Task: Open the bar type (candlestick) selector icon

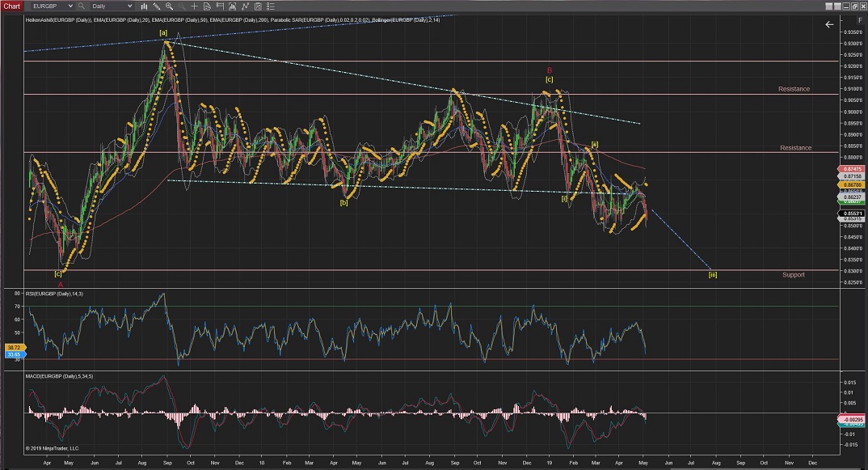Action: coord(144,6)
